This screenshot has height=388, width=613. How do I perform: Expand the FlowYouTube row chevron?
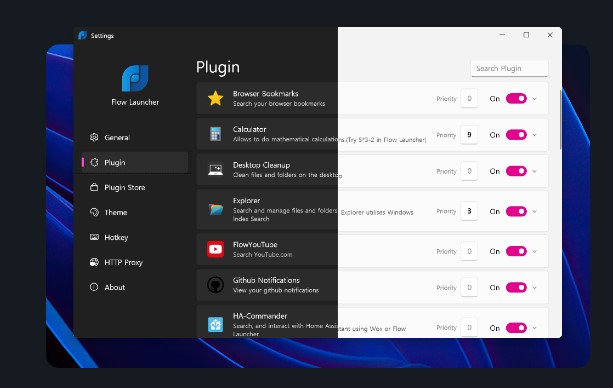pyautogui.click(x=534, y=251)
